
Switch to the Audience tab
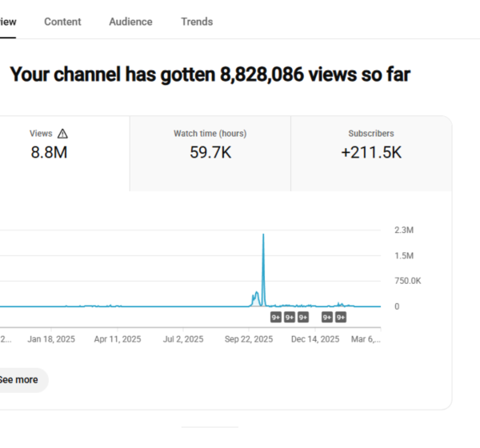click(x=130, y=22)
